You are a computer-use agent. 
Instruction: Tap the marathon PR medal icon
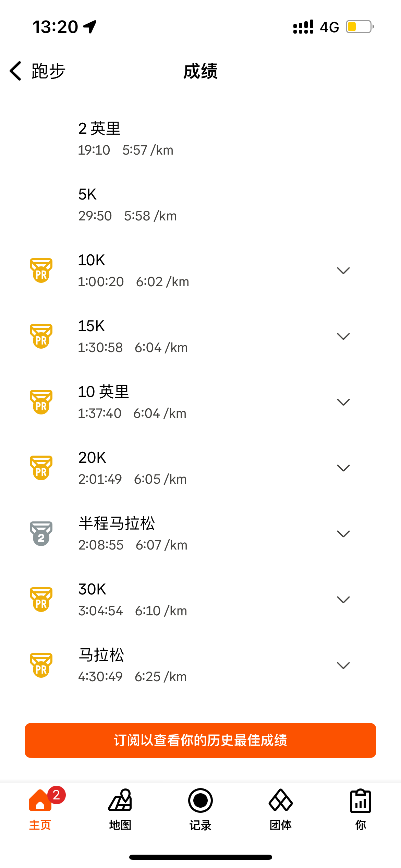[x=41, y=665]
